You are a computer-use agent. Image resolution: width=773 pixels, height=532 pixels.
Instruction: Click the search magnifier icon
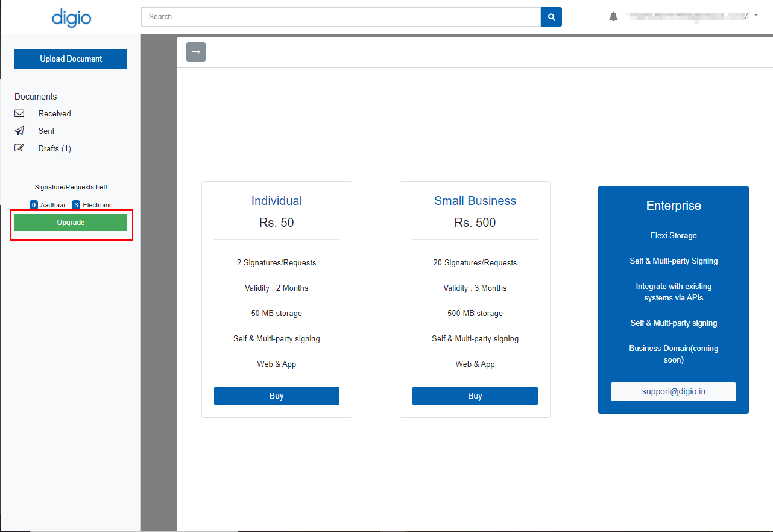(x=551, y=16)
